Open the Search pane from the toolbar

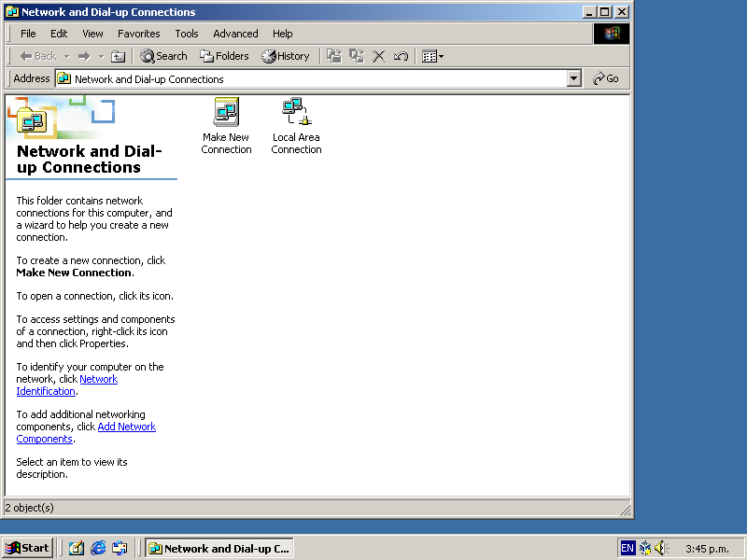coord(163,56)
